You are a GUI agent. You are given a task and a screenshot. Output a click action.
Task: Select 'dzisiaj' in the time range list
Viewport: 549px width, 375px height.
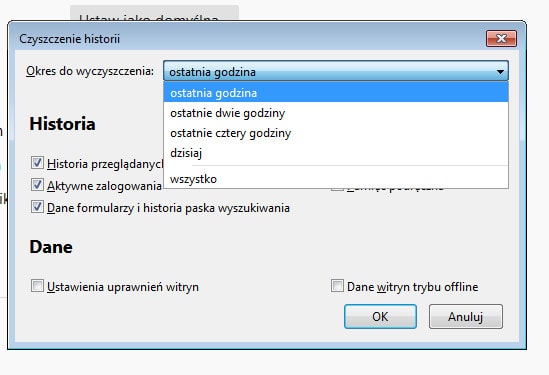click(336, 153)
